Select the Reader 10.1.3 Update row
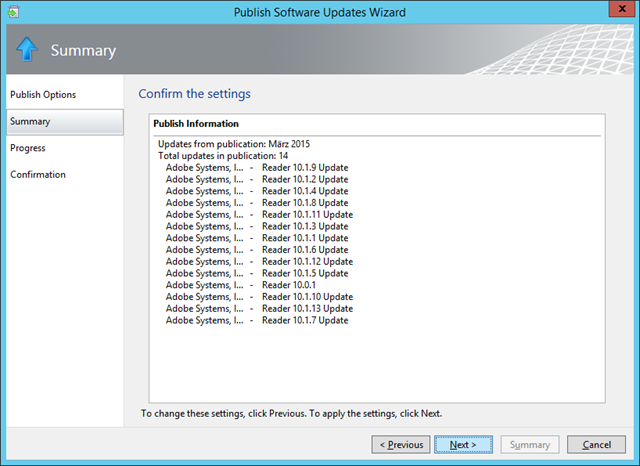The height and width of the screenshot is (466, 640). click(x=257, y=226)
